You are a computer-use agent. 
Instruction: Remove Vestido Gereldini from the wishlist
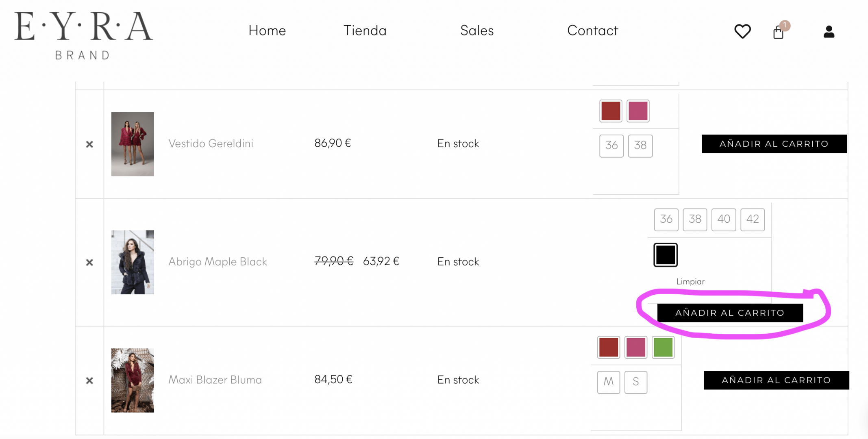(89, 144)
